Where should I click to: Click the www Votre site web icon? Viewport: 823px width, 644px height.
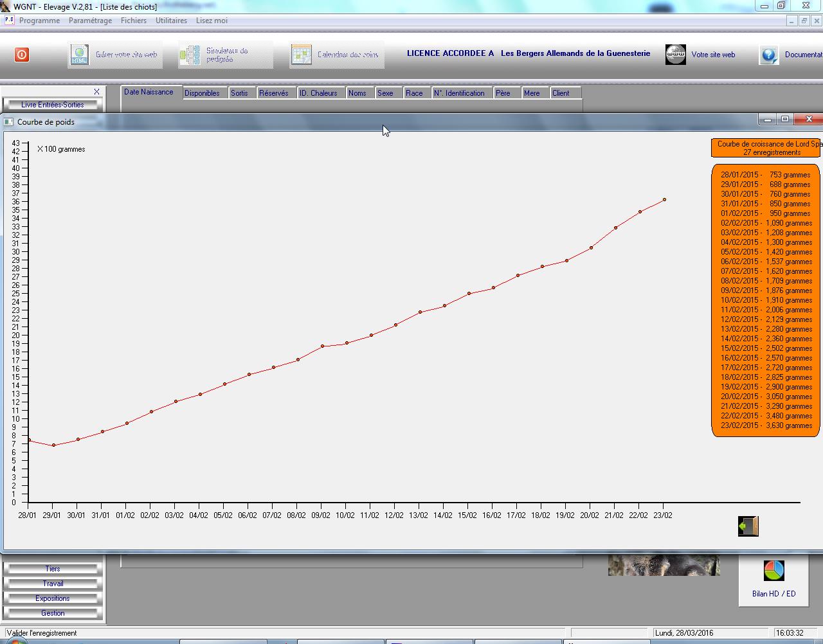(x=676, y=55)
